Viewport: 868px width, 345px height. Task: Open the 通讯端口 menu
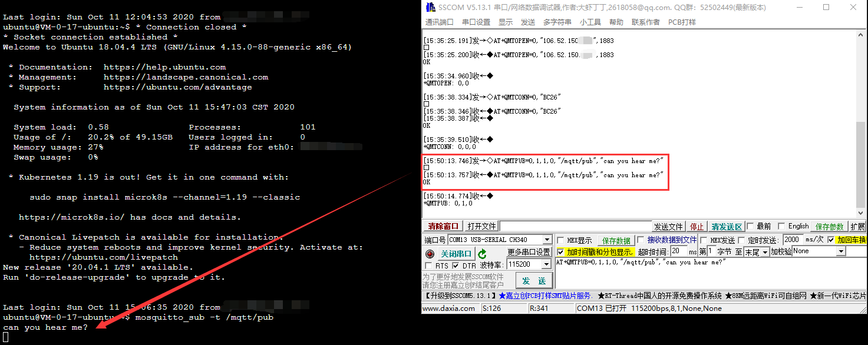pos(440,22)
